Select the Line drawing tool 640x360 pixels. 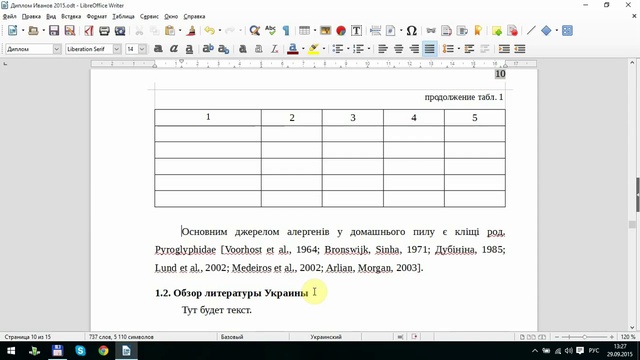(x=531, y=31)
